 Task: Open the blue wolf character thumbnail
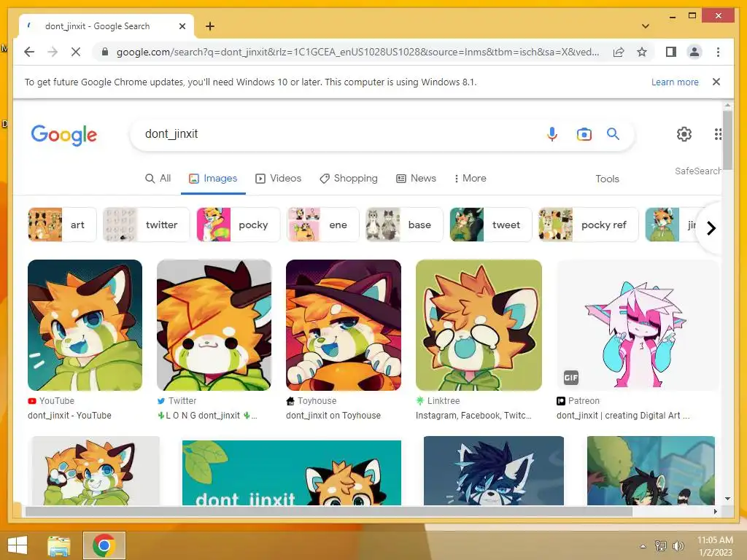coord(494,470)
